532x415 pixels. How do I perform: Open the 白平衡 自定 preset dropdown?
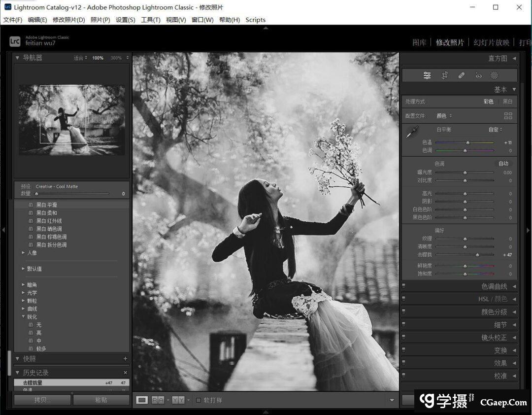pyautogui.click(x=495, y=130)
